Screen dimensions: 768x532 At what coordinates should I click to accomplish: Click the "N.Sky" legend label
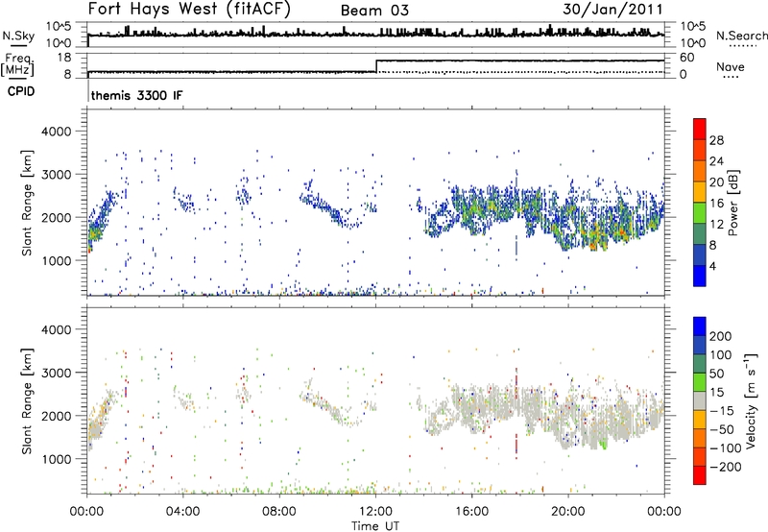[x=18, y=36]
